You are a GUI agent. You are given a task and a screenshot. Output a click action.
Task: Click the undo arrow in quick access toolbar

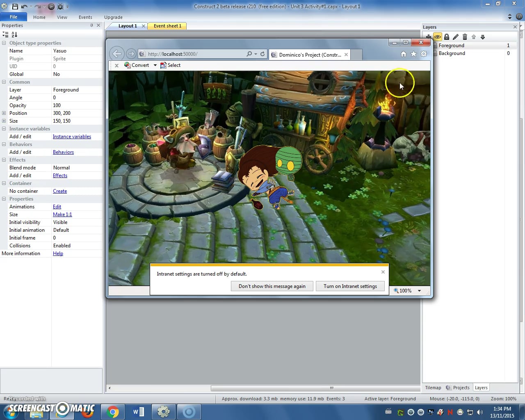tap(24, 6)
